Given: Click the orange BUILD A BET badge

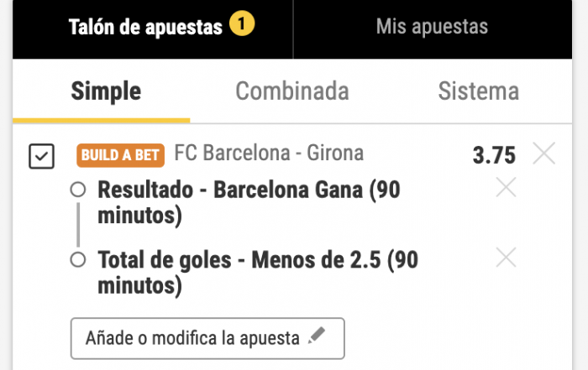Looking at the screenshot, I should click(122, 155).
